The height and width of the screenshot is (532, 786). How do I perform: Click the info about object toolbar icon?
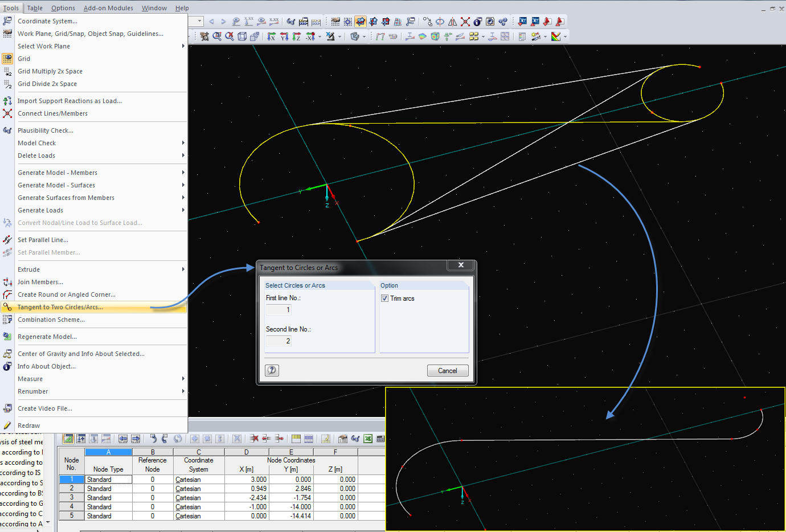(478, 22)
